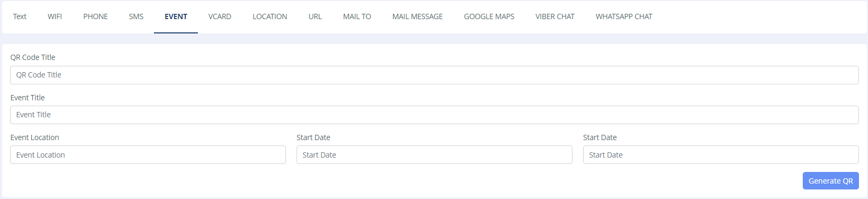Open the WIFI tab

coord(55,16)
